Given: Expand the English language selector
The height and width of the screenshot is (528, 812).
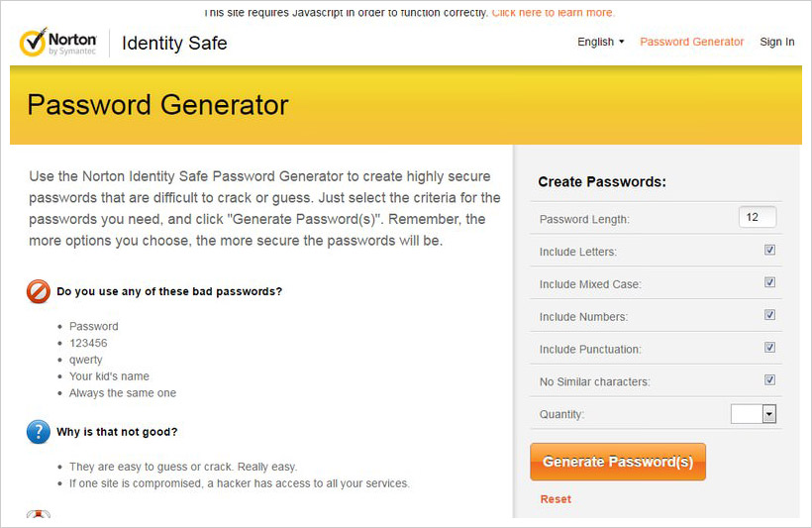Looking at the screenshot, I should (x=601, y=42).
